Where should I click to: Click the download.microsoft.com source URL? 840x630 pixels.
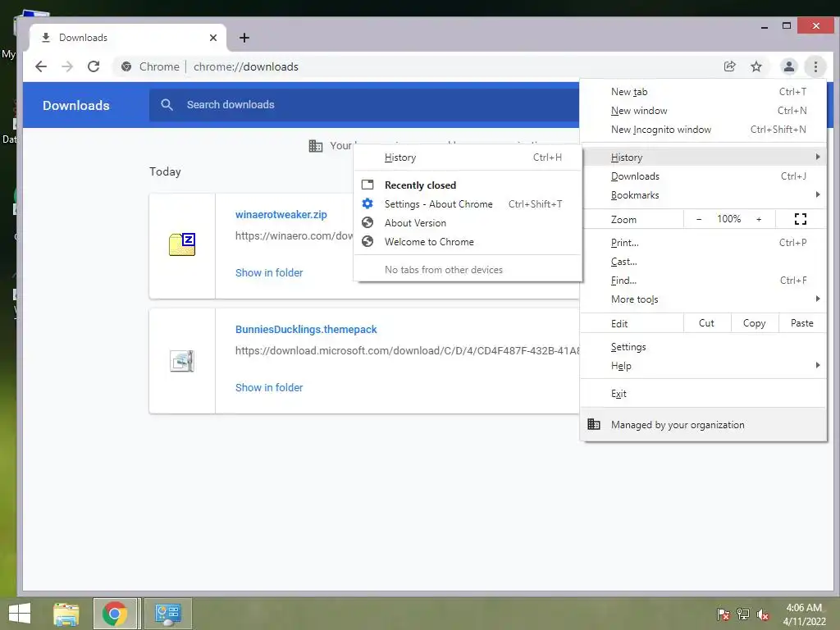(x=407, y=350)
